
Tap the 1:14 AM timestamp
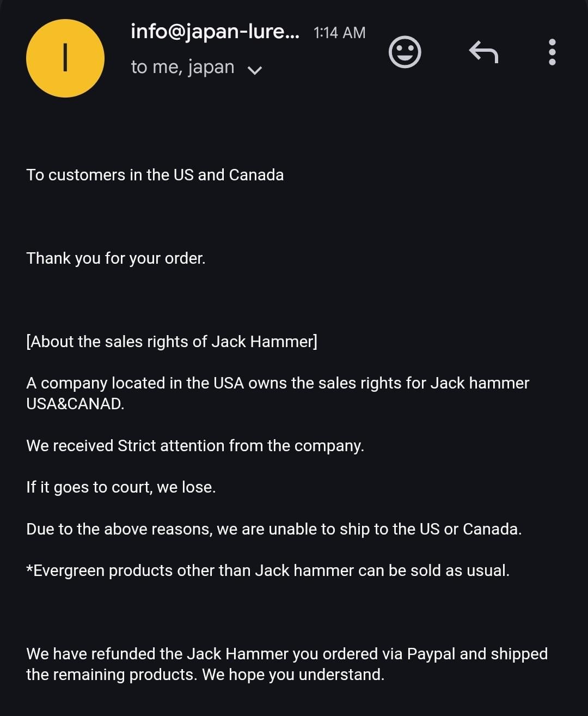(x=339, y=33)
